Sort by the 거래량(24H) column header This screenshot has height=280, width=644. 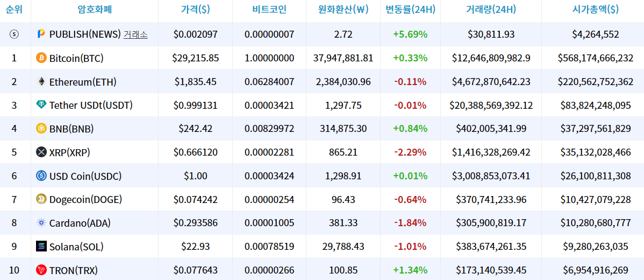[x=491, y=10]
